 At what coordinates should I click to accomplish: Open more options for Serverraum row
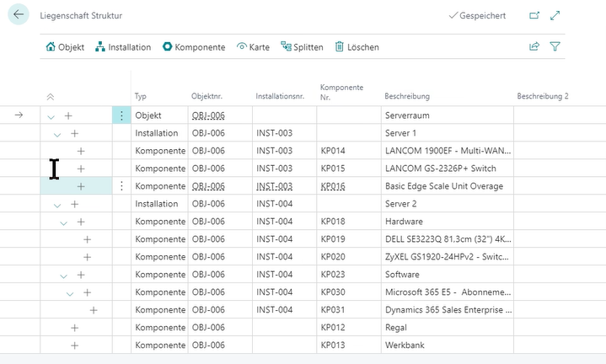point(121,115)
